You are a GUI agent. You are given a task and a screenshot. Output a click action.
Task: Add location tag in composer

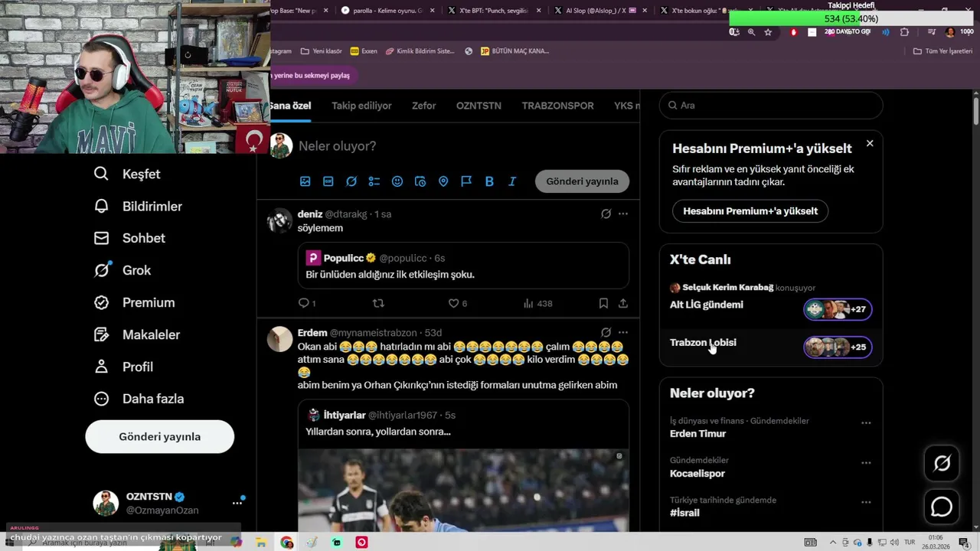443,181
